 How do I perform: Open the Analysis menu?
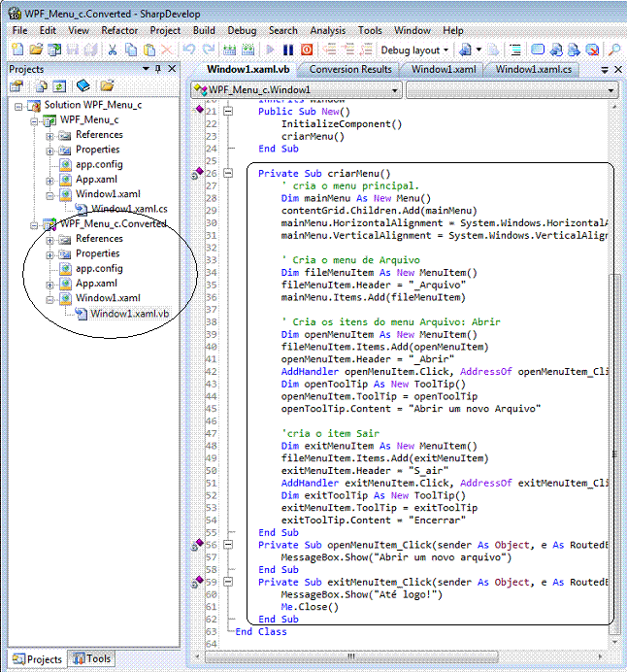click(328, 30)
